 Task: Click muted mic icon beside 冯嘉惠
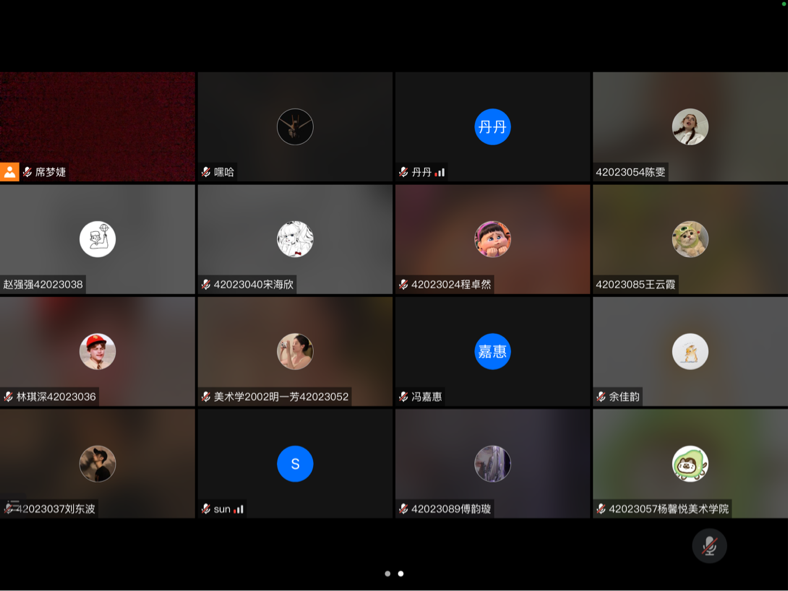pyautogui.click(x=403, y=397)
